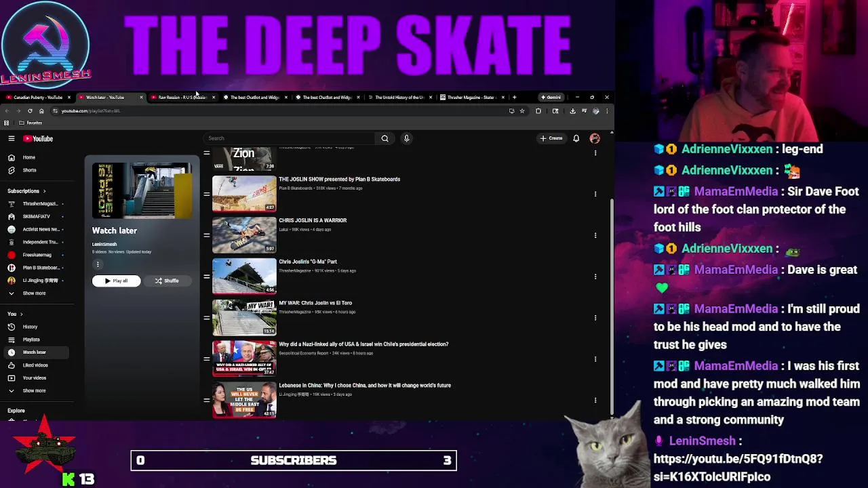Play all Watch later videos
868x488 pixels.
pyautogui.click(x=116, y=281)
